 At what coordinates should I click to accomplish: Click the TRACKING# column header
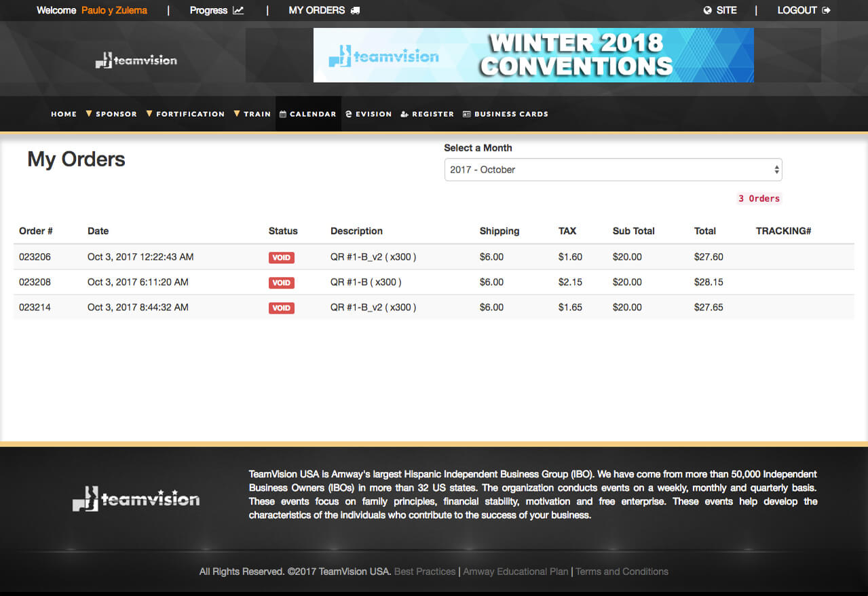pyautogui.click(x=784, y=231)
